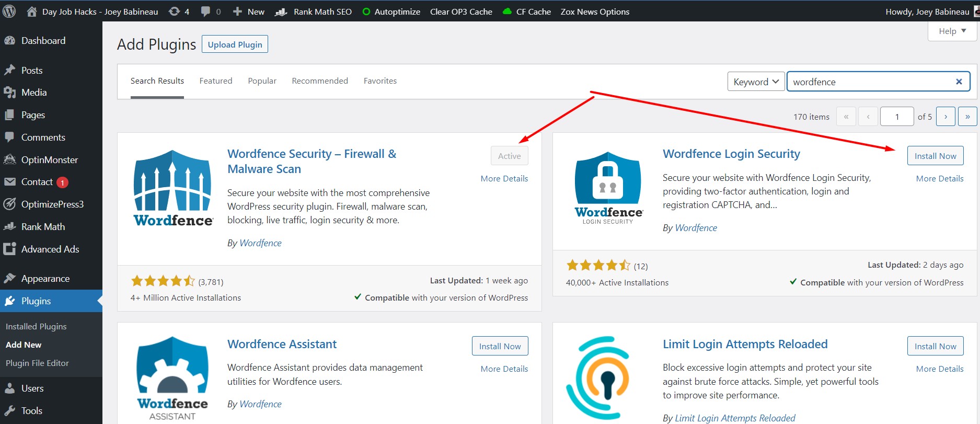Viewport: 980px width, 424px height.
Task: Click the Users icon in sidebar
Action: 9,388
